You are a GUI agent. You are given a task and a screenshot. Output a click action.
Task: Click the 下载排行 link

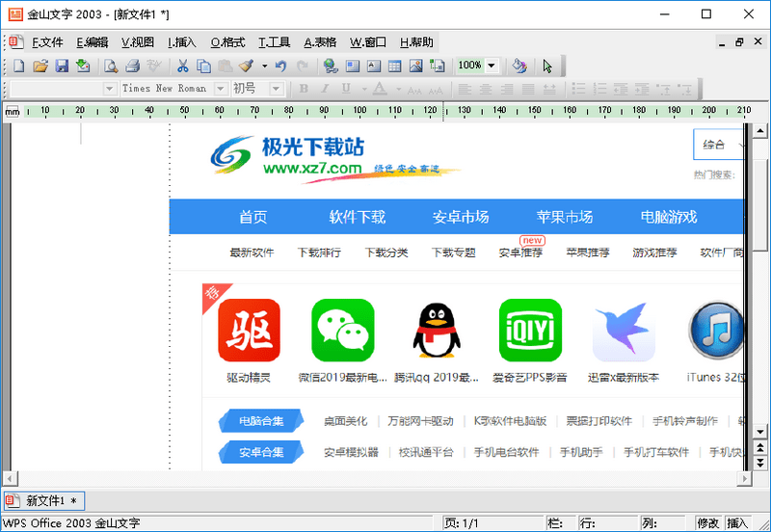coord(319,253)
